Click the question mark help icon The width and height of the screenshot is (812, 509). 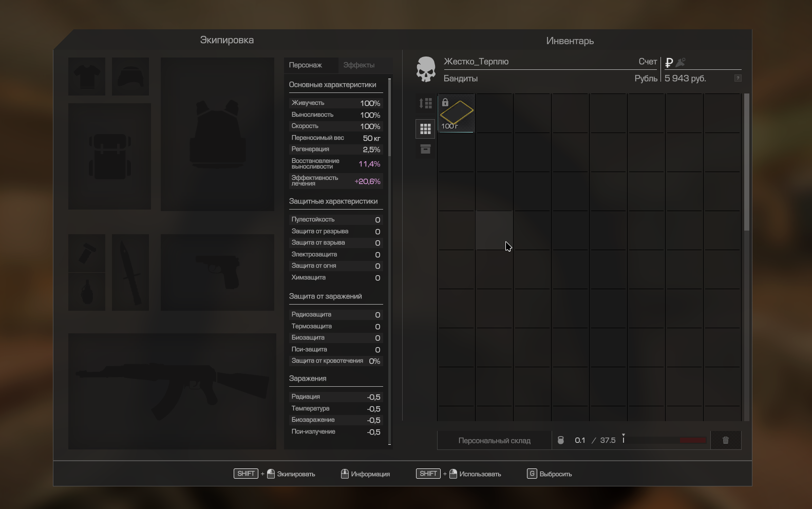738,78
